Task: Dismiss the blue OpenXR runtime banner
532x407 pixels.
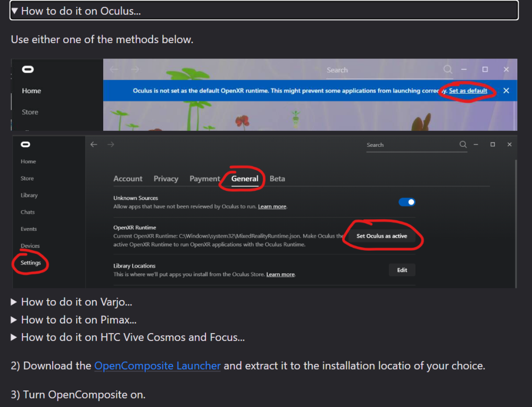Action: coord(506,90)
